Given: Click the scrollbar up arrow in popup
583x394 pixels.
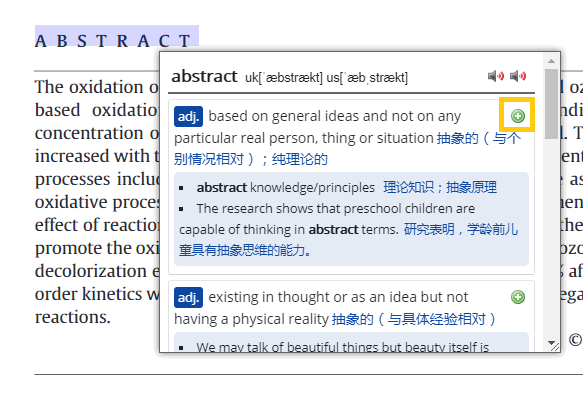Looking at the screenshot, I should (x=551, y=61).
